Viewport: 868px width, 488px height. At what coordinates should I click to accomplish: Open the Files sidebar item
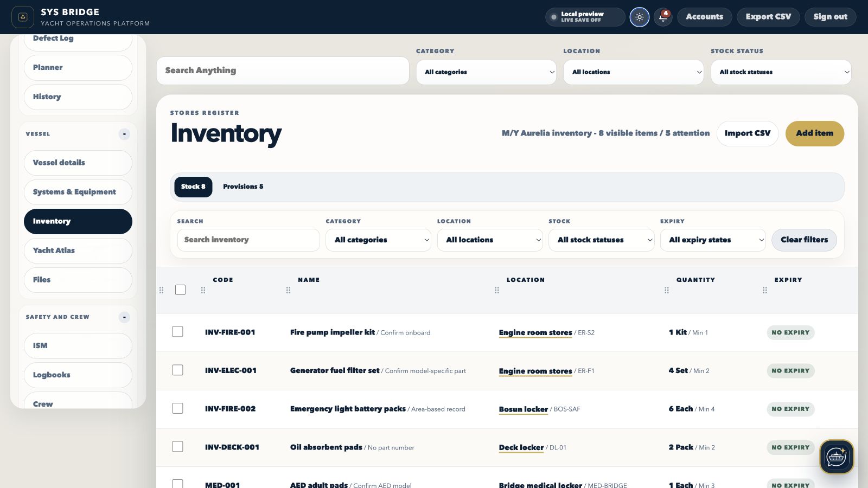[x=78, y=280]
